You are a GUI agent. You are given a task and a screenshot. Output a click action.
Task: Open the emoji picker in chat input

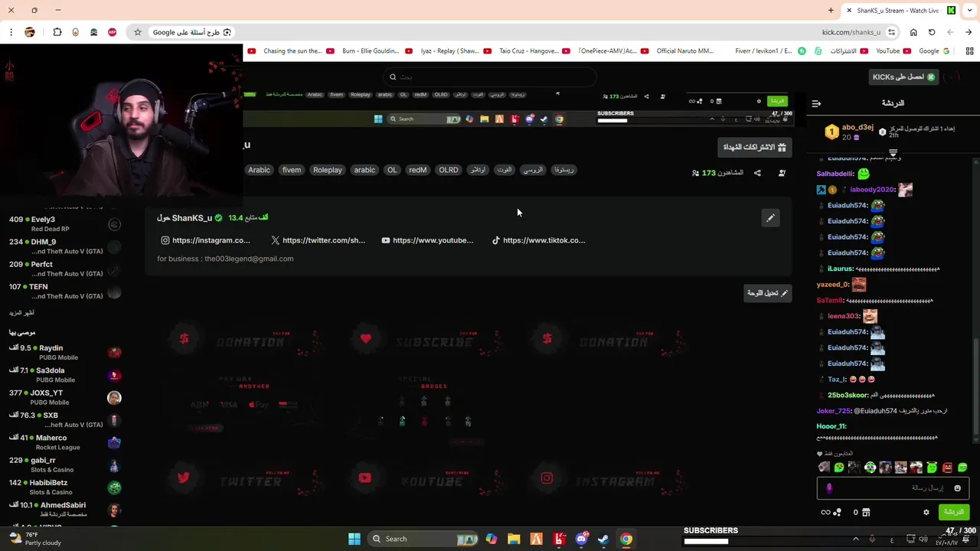[x=957, y=488]
